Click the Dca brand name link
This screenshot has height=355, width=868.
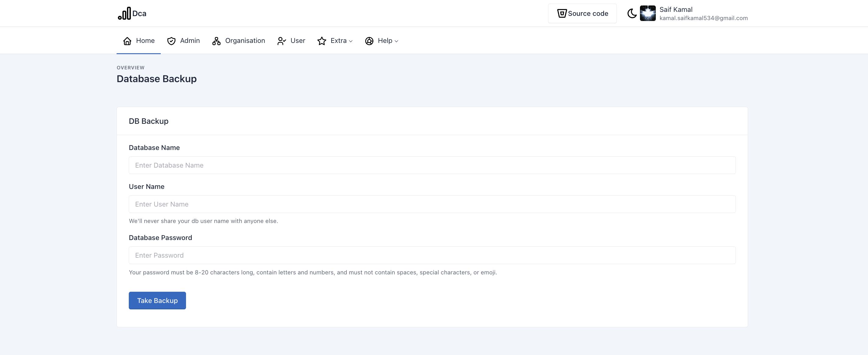tap(139, 13)
